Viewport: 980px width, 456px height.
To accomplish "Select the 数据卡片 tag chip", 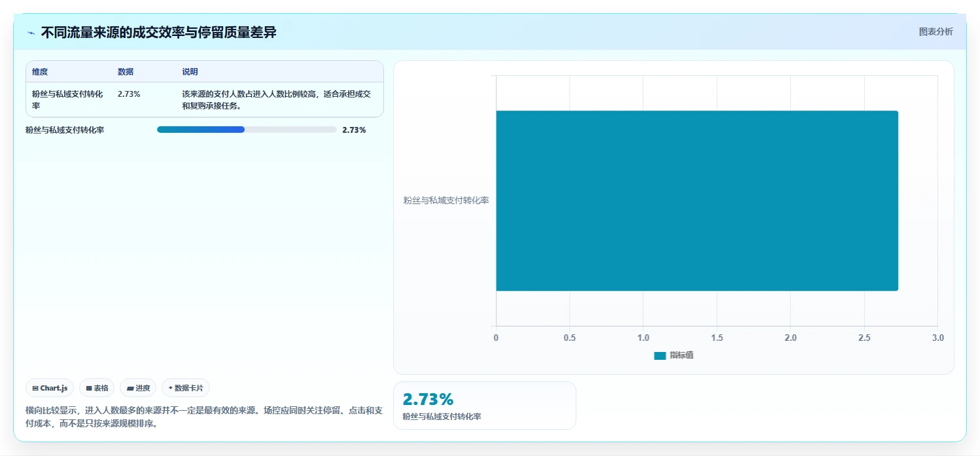I will pyautogui.click(x=186, y=388).
